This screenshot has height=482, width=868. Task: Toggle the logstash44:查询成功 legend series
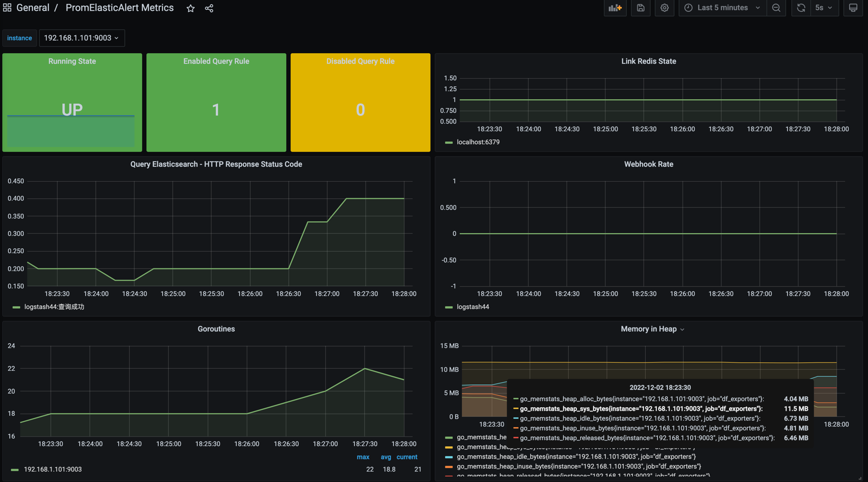click(54, 307)
